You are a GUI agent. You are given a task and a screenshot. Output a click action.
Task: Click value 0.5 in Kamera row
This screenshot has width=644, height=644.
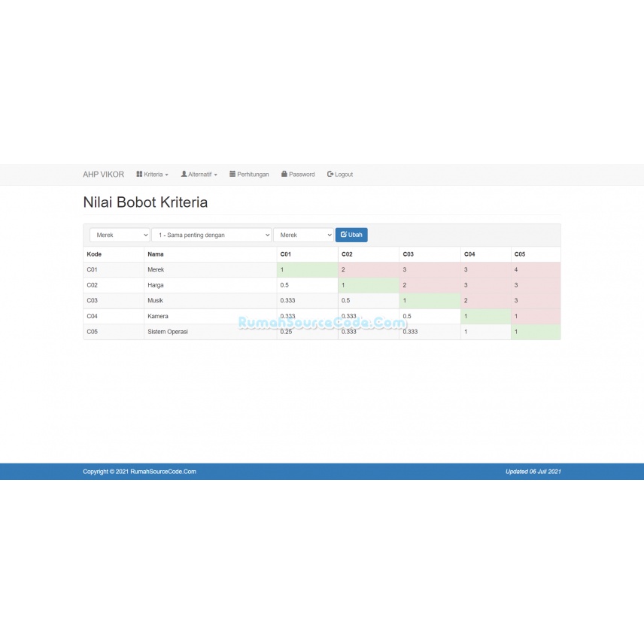pyautogui.click(x=430, y=316)
